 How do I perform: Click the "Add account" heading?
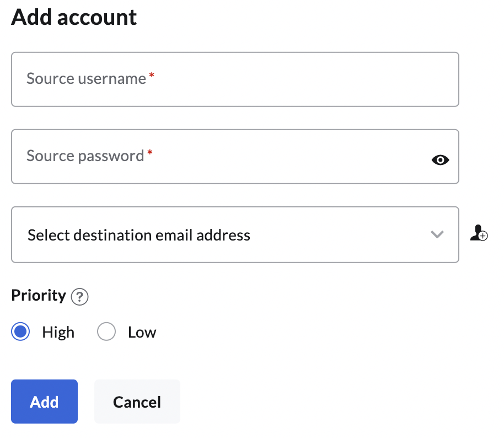(74, 18)
